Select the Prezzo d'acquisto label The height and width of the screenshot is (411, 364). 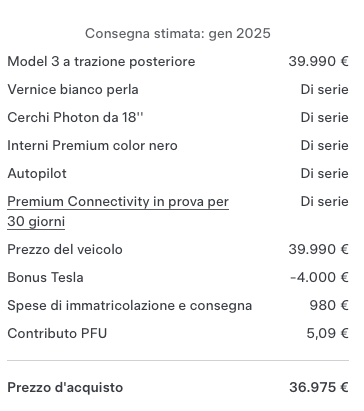65,387
